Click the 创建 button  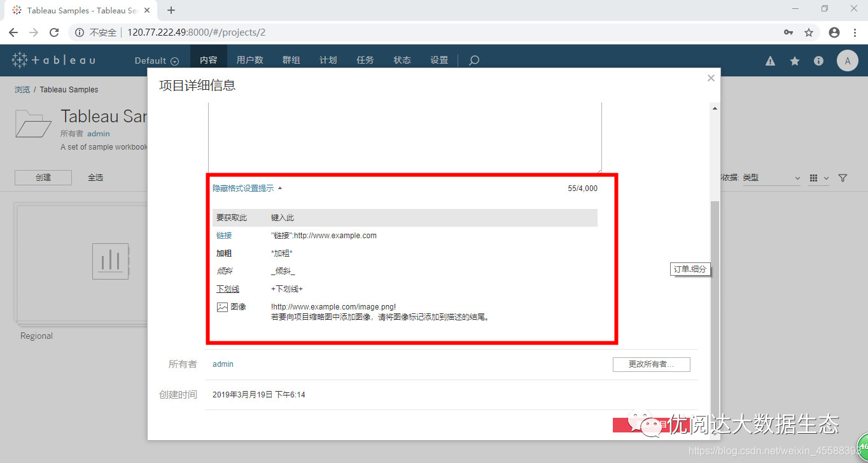pos(43,178)
